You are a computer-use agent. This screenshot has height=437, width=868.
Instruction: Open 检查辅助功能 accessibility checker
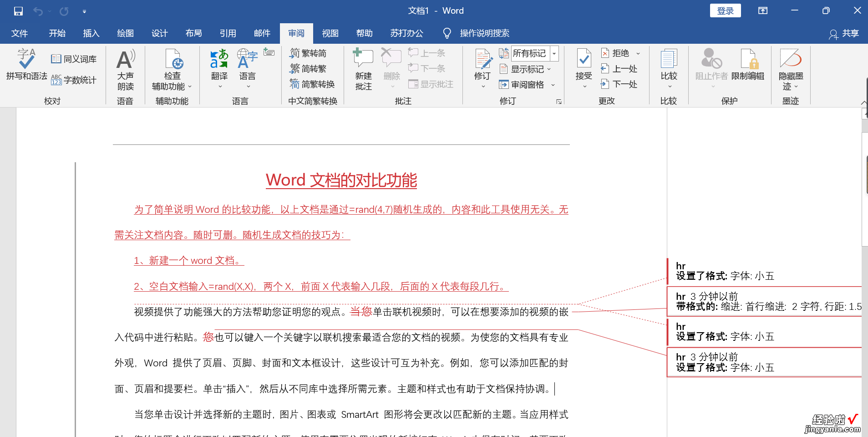pos(172,70)
